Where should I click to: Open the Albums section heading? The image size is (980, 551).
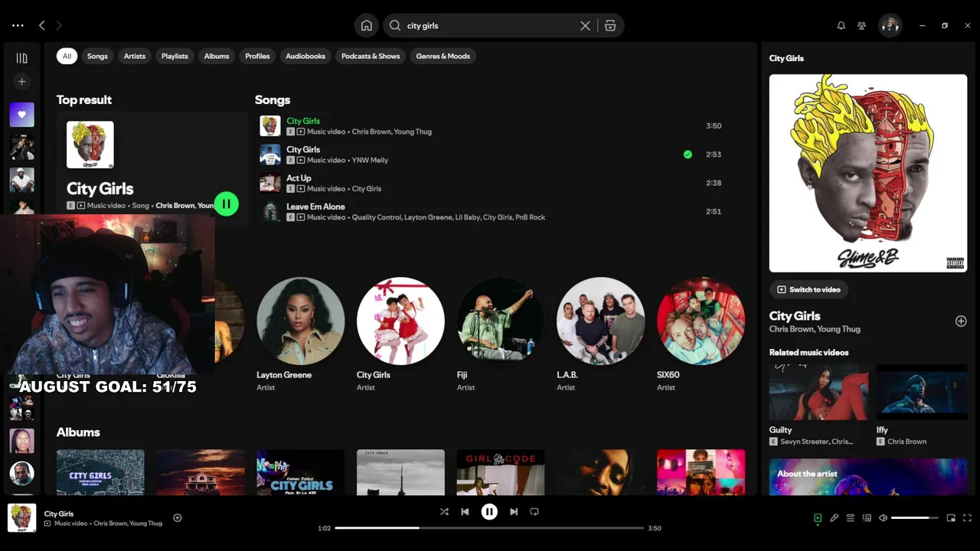pos(78,432)
